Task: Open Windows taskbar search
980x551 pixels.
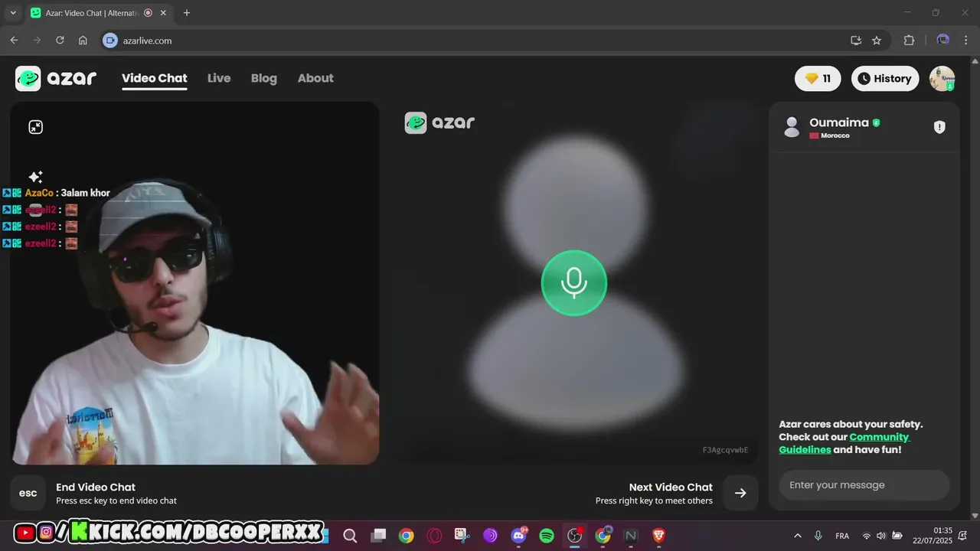Action: 350,536
